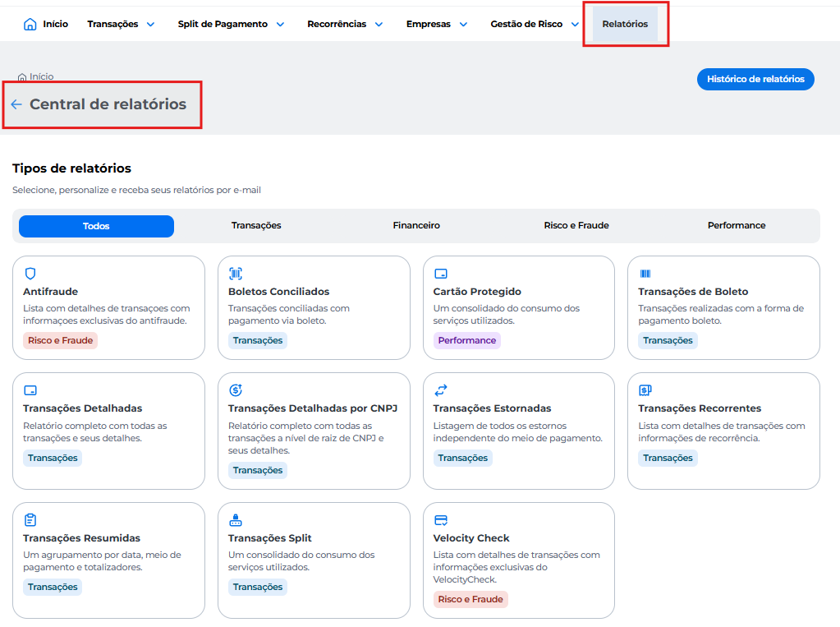Expand the Recorrências menu chevron
840x627 pixels.
tap(379, 24)
